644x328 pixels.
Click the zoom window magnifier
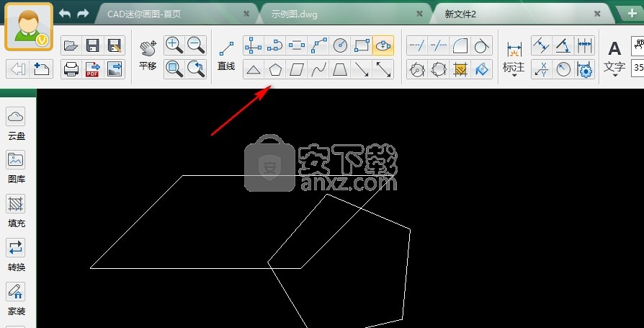[x=174, y=69]
